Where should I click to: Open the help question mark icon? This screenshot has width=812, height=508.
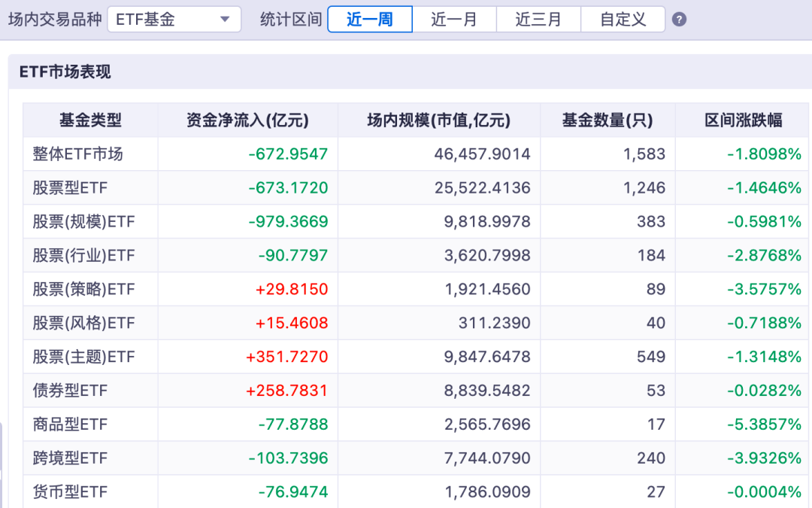[x=679, y=20]
